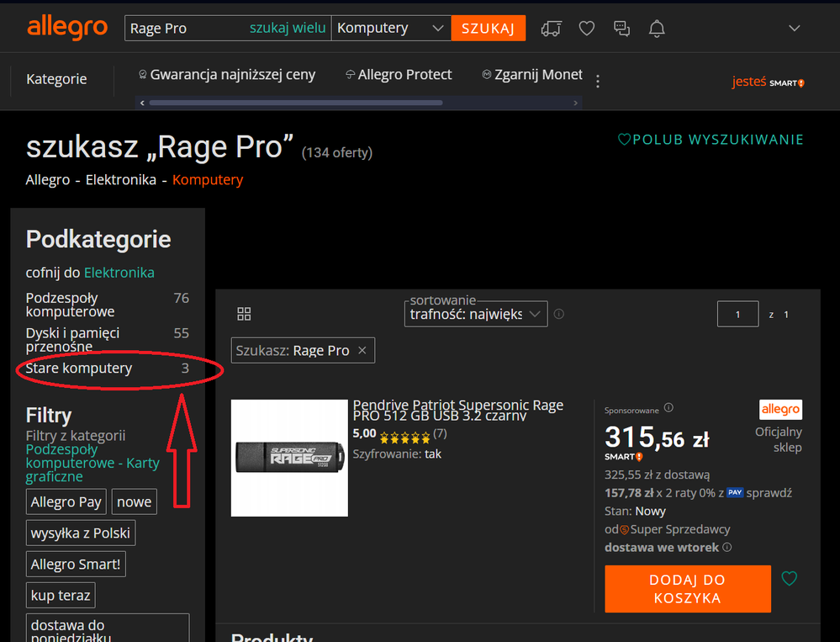Click the horizontal scrollbar under navigation tabs

click(x=296, y=103)
